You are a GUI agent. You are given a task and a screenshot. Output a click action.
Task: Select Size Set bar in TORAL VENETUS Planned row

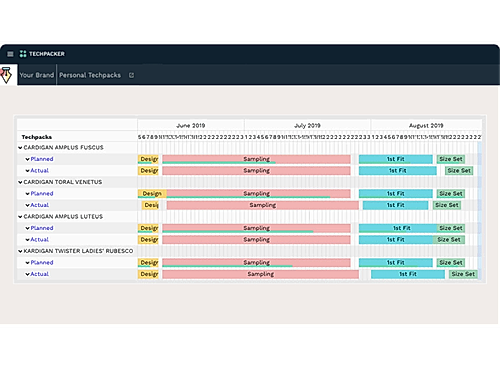click(x=451, y=194)
